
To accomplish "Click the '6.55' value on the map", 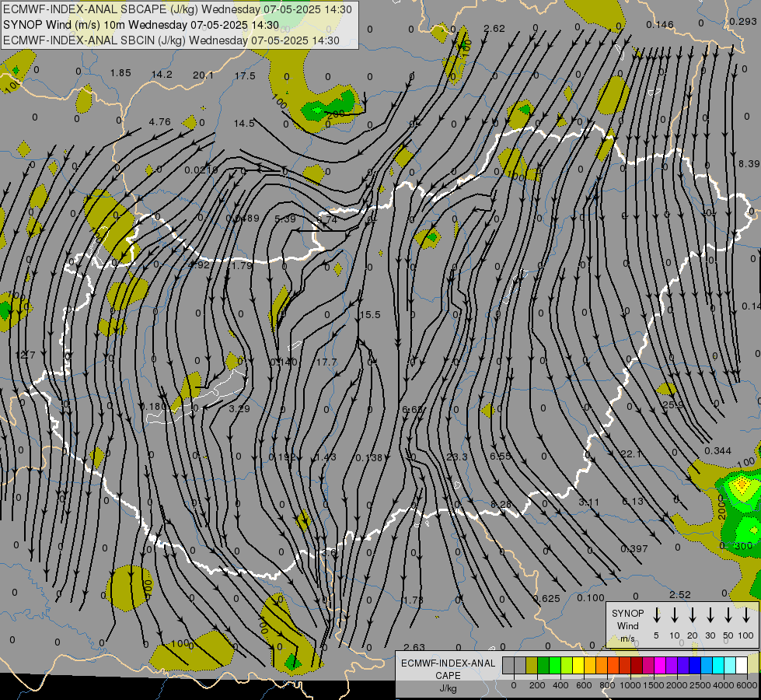I will click(501, 456).
